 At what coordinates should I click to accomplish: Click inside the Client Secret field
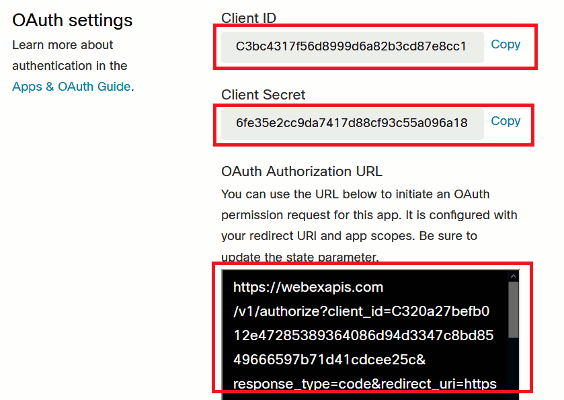pos(352,123)
